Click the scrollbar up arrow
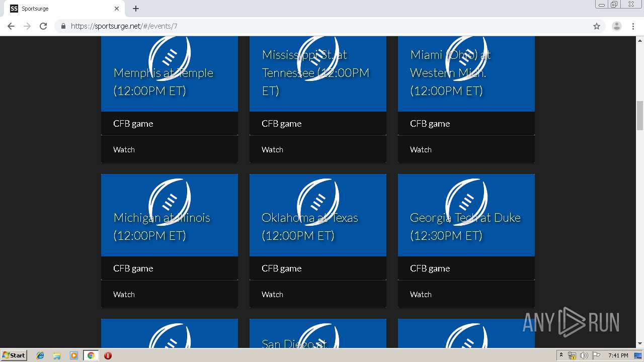 (x=640, y=40)
